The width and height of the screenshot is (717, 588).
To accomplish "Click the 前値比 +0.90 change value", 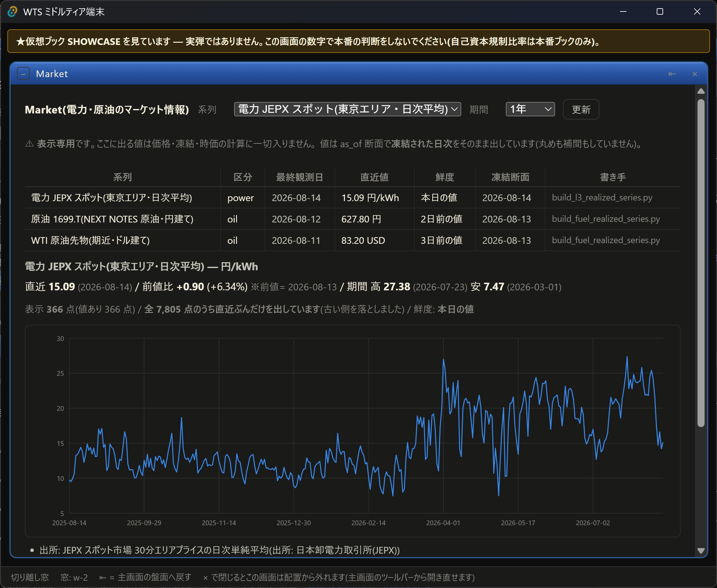I will tap(190, 287).
